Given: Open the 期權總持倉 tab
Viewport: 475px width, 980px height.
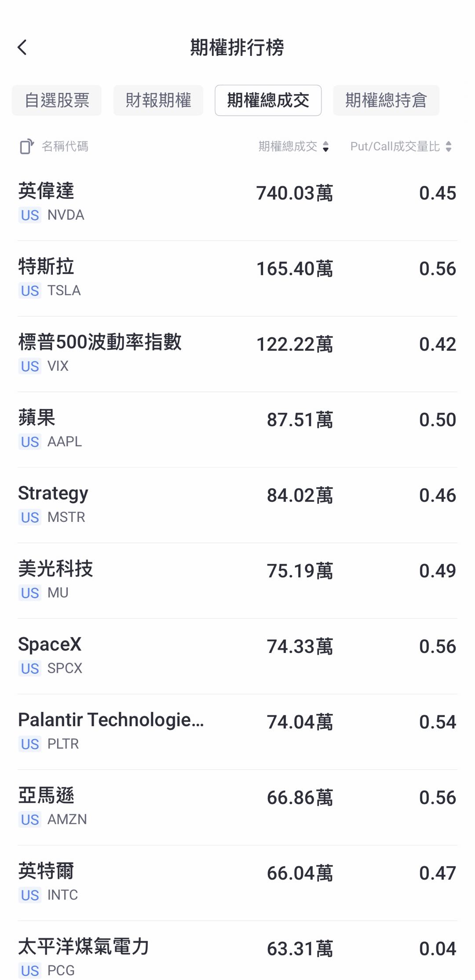Looking at the screenshot, I should coord(386,100).
